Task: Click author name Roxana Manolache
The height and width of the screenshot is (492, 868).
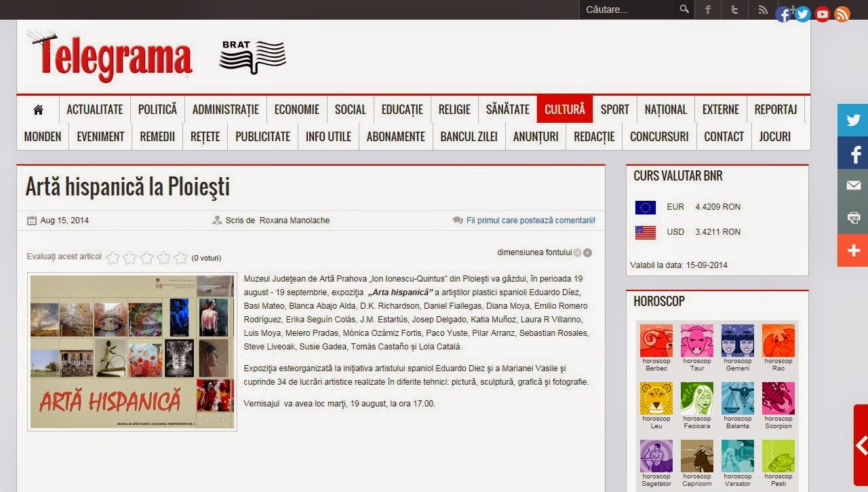Action: coord(294,221)
